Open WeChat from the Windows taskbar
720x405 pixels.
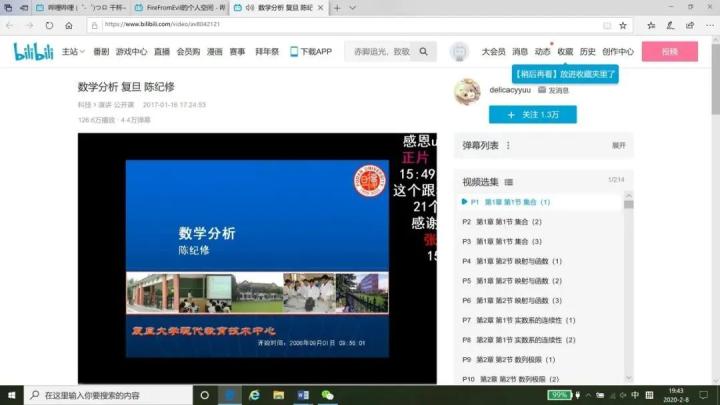pyautogui.click(x=327, y=395)
